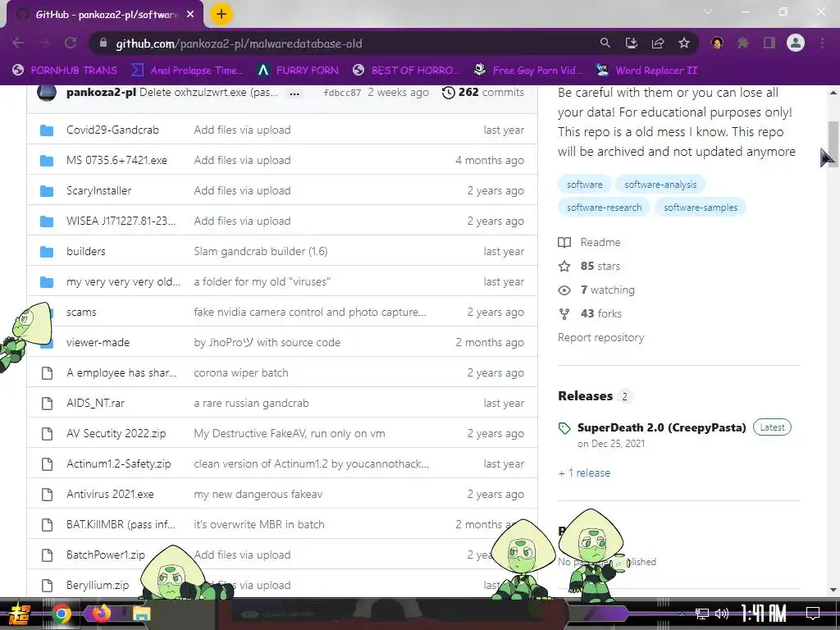
Task: Click the scrollbar down arrow
Action: 833,591
